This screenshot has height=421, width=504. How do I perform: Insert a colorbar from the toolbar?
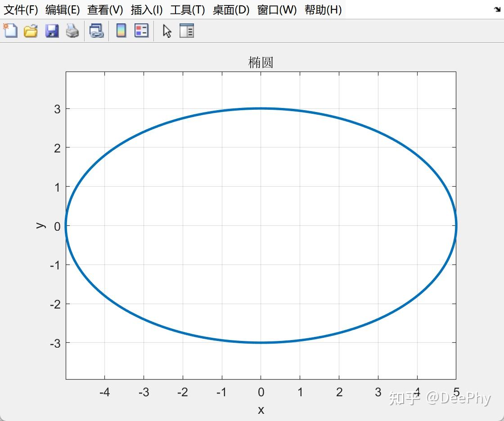click(121, 31)
